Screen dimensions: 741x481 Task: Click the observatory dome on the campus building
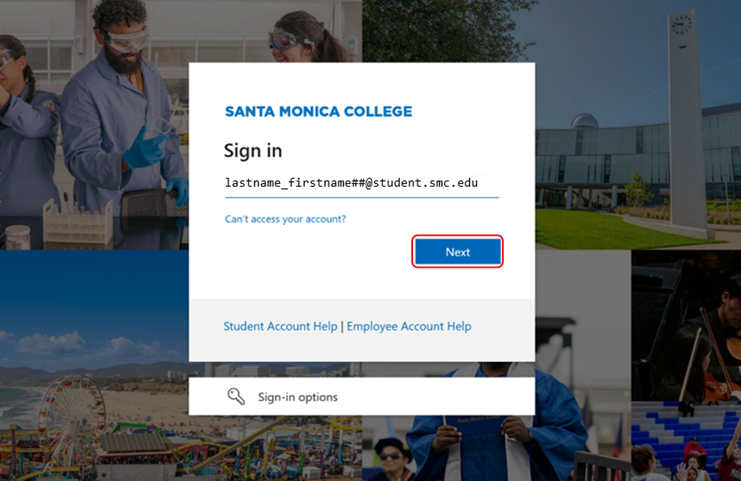pyautogui.click(x=583, y=122)
